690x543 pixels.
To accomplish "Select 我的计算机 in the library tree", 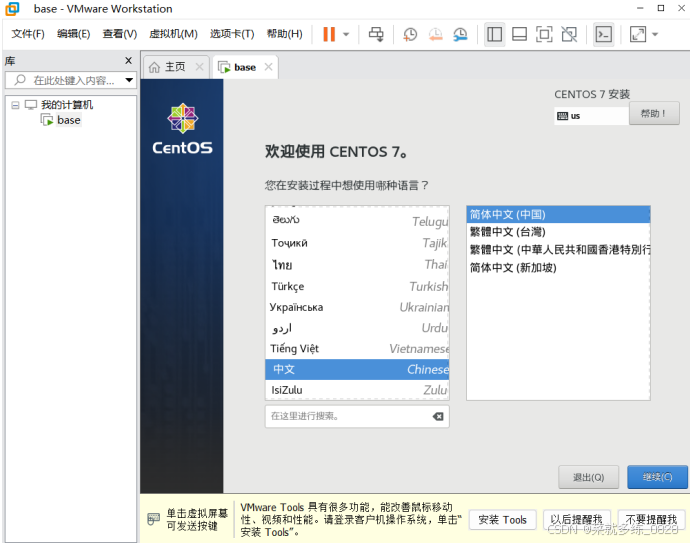I will (66, 105).
